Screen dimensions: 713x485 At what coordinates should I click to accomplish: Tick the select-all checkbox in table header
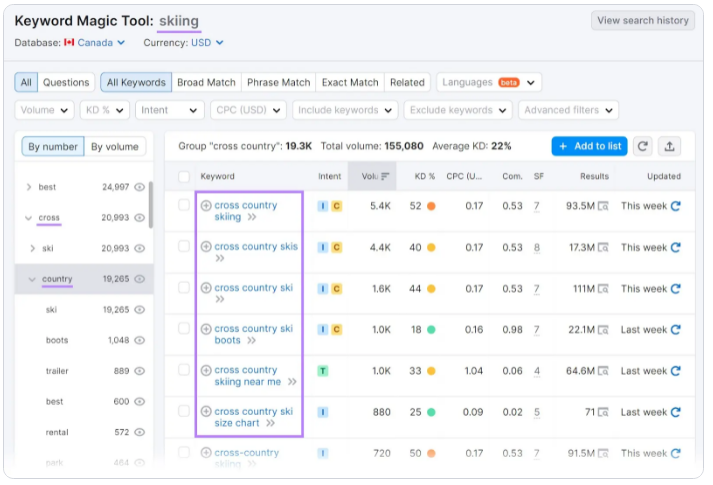[x=184, y=176]
